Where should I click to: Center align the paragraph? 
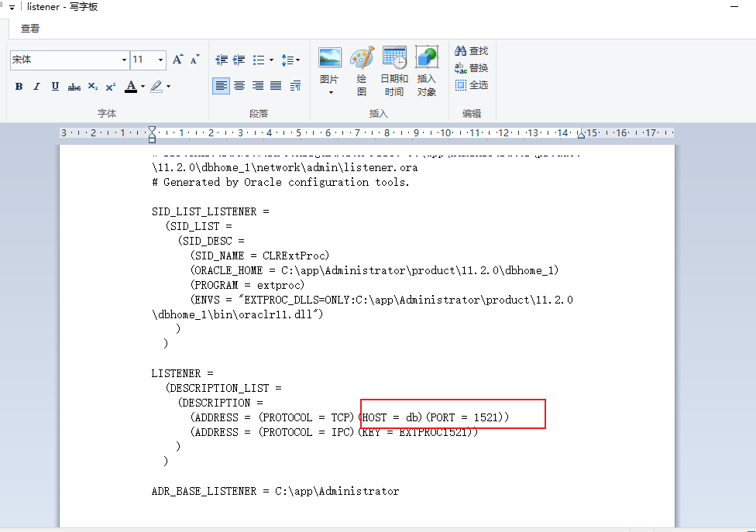tap(240, 86)
